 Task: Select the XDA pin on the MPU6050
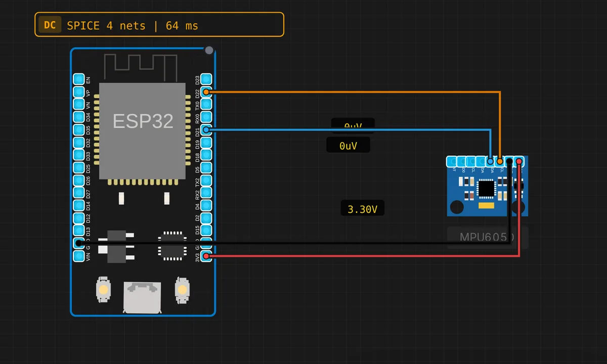481,161
